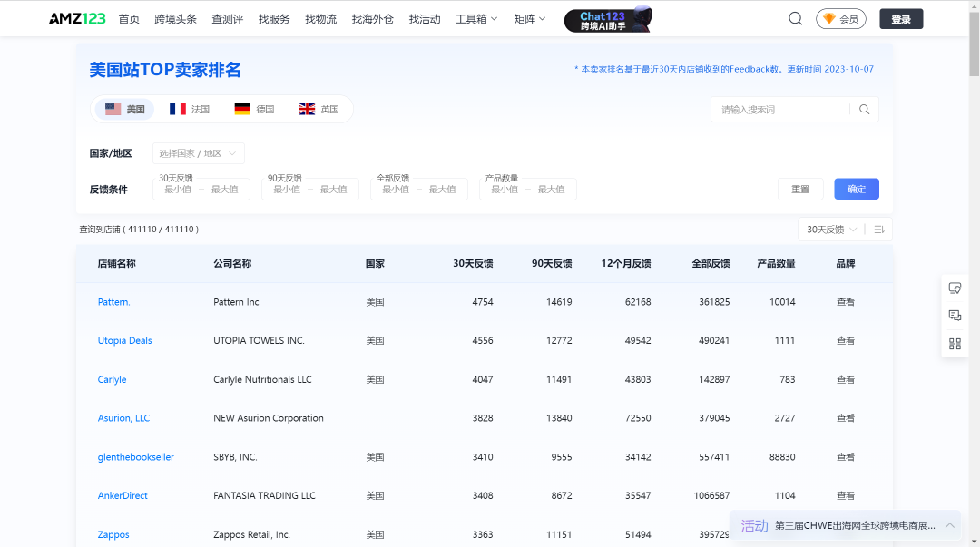The height and width of the screenshot is (547, 980).
Task: Click the 会员 membership button
Action: click(840, 19)
